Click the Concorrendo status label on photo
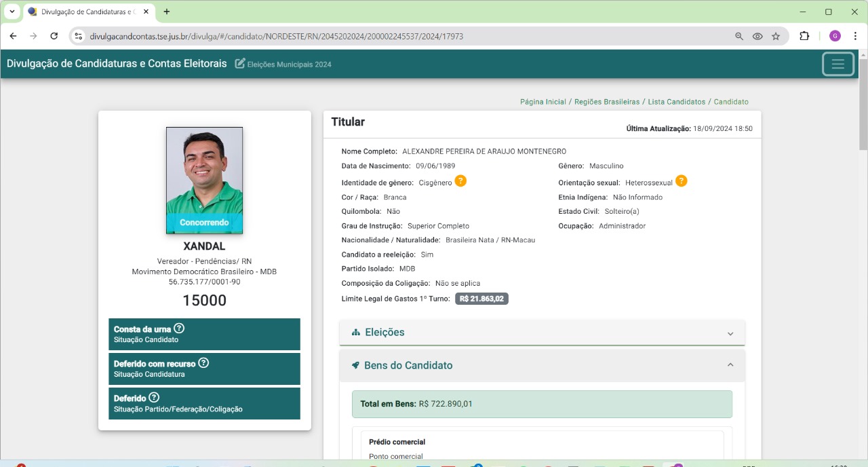The image size is (868, 467). 204,223
